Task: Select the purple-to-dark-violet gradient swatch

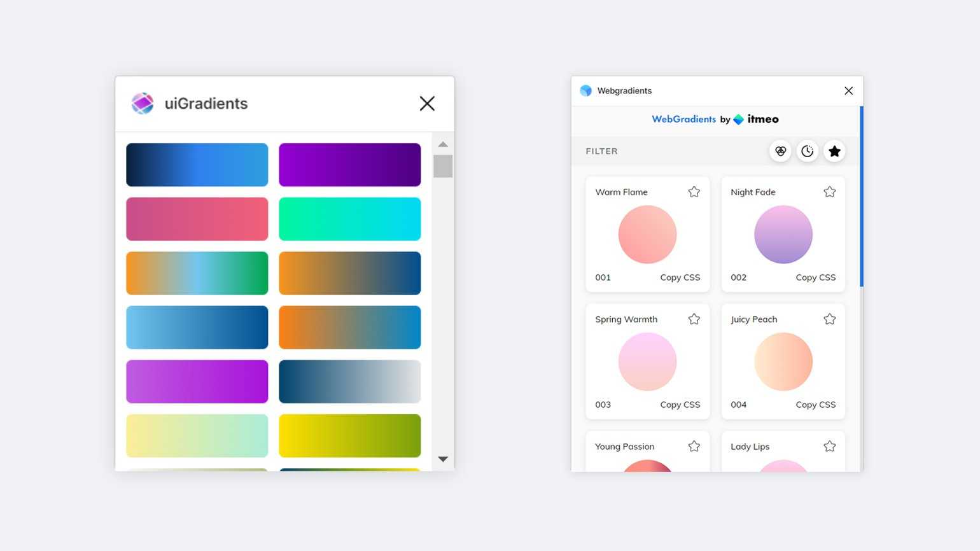Action: click(x=349, y=165)
